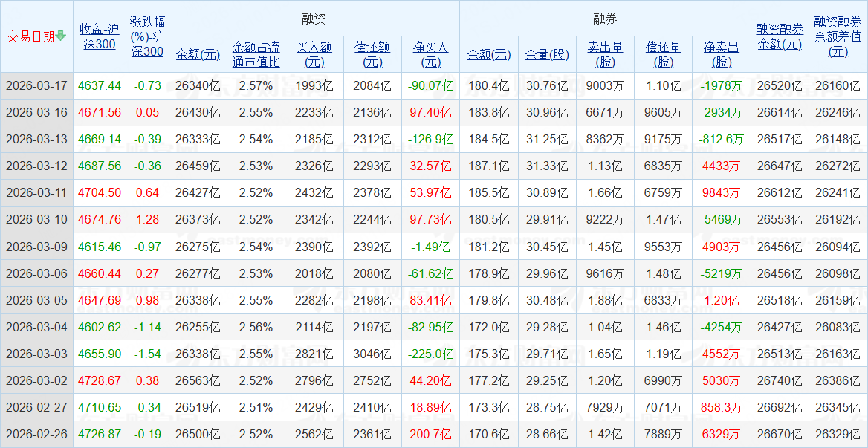Click net buy value 200.7亿

431,434
